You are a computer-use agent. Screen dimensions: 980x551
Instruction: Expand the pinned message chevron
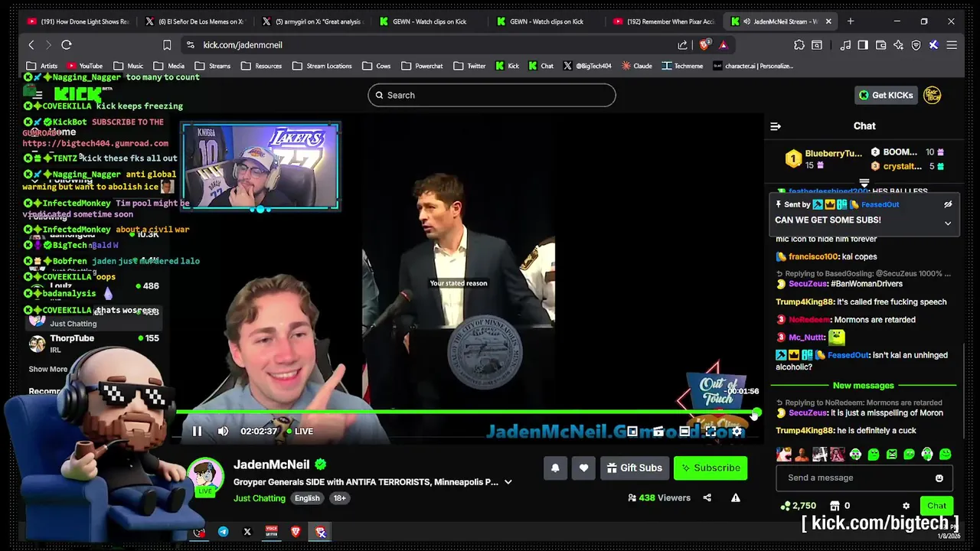pos(948,223)
